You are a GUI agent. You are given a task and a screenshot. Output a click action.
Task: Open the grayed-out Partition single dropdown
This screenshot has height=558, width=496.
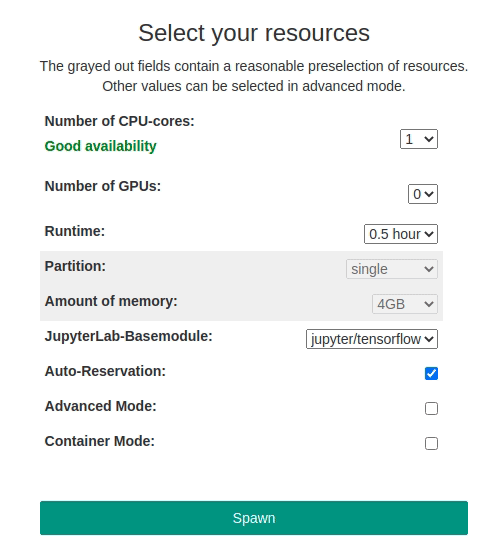pos(392,269)
